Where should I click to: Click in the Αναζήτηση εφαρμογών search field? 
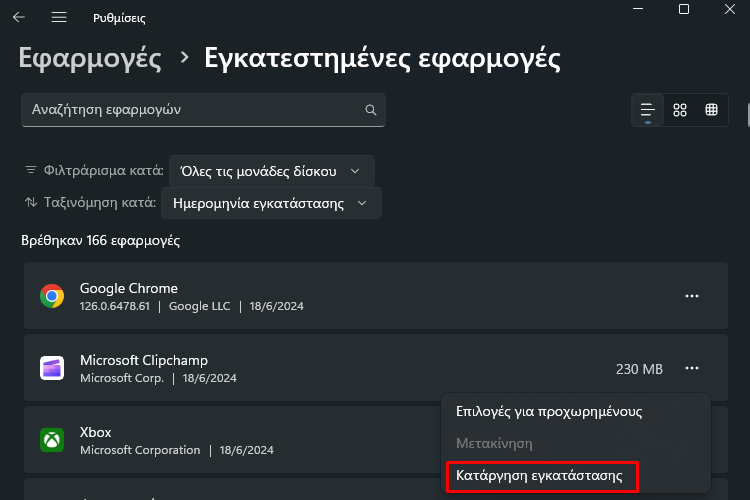203,110
